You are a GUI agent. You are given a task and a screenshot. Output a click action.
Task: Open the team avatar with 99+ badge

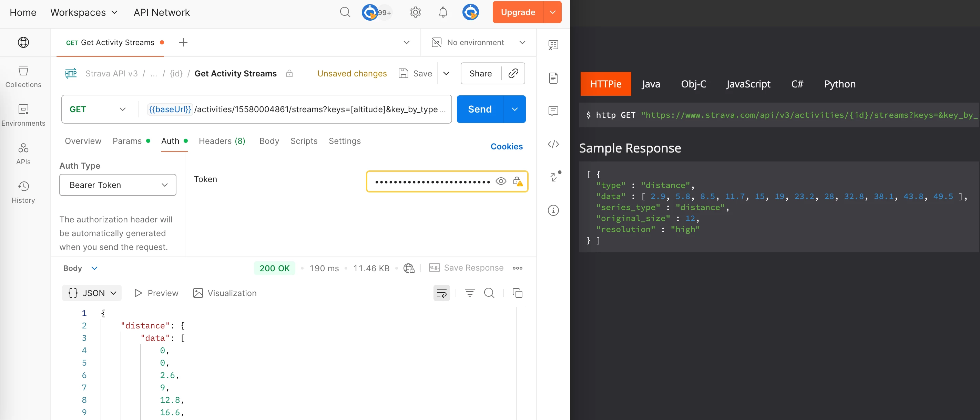376,12
